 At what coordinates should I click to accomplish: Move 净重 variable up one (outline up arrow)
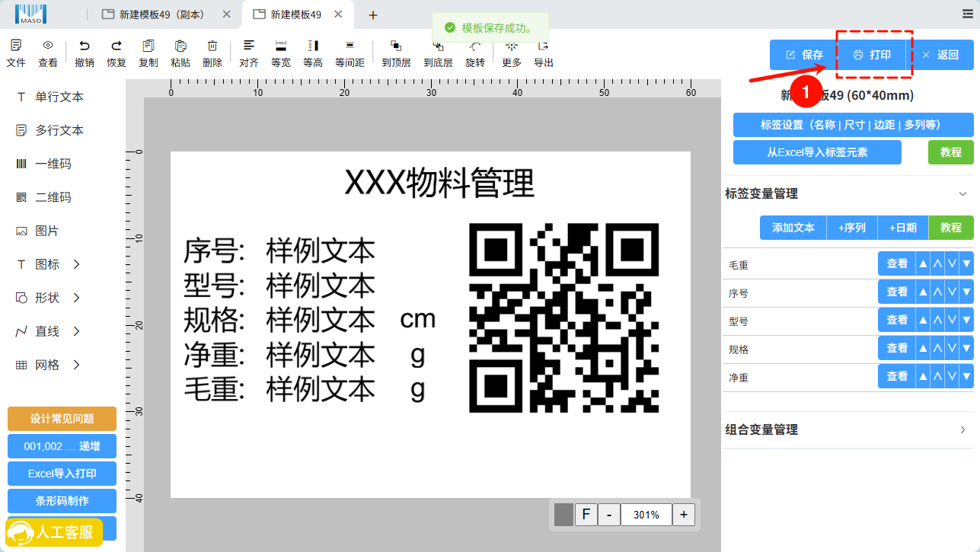937,377
